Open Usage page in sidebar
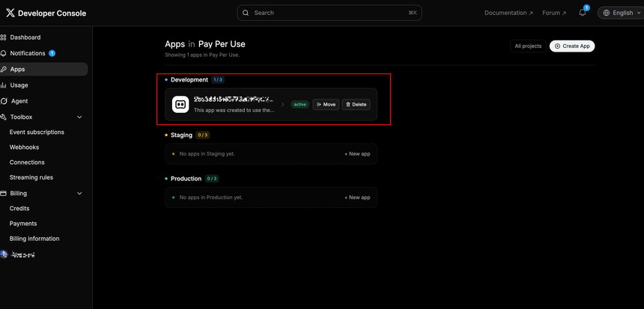Screen dimensions: 644x309 click(19, 85)
